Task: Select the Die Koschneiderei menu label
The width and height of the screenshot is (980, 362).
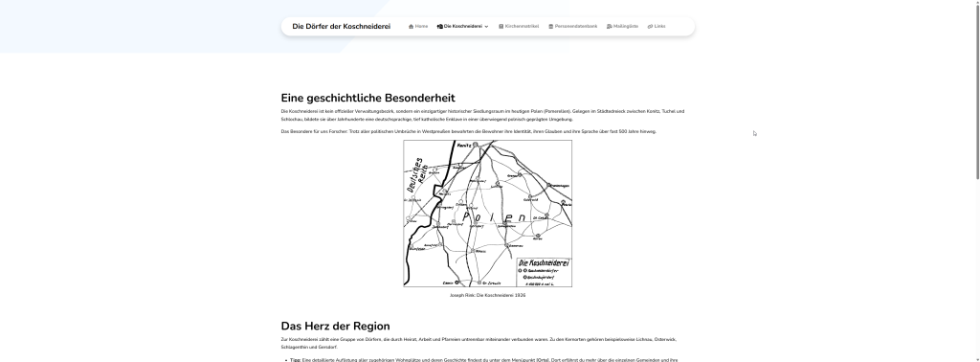Action: coord(462,26)
